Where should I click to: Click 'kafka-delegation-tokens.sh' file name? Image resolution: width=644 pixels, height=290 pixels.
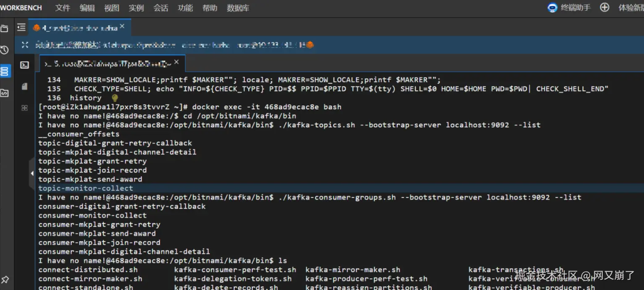click(x=233, y=279)
